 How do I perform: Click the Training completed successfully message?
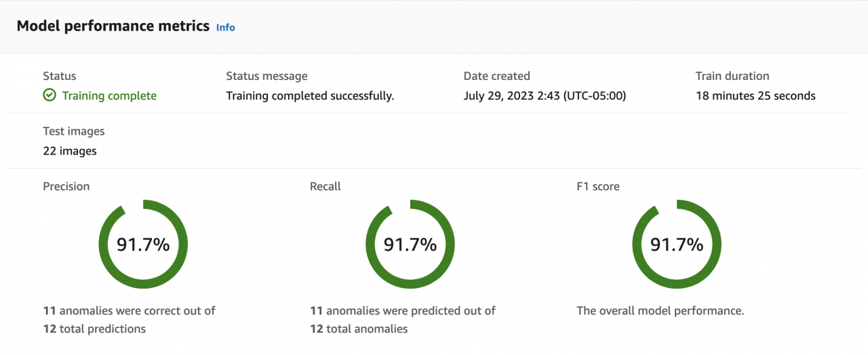pyautogui.click(x=310, y=96)
